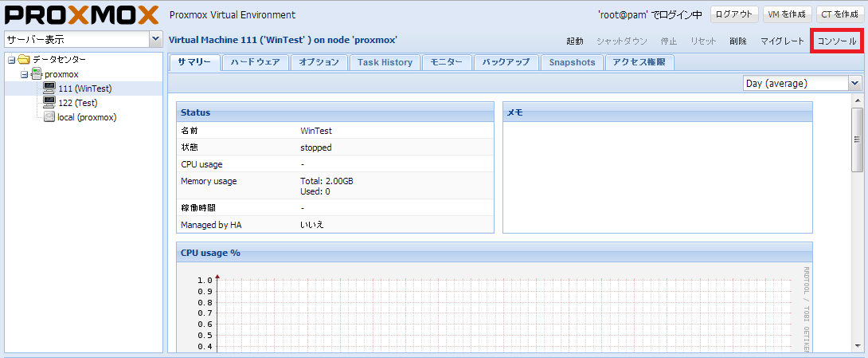Viewport: 868px width, 358px height.
Task: Click the Status panel header
Action: [334, 112]
